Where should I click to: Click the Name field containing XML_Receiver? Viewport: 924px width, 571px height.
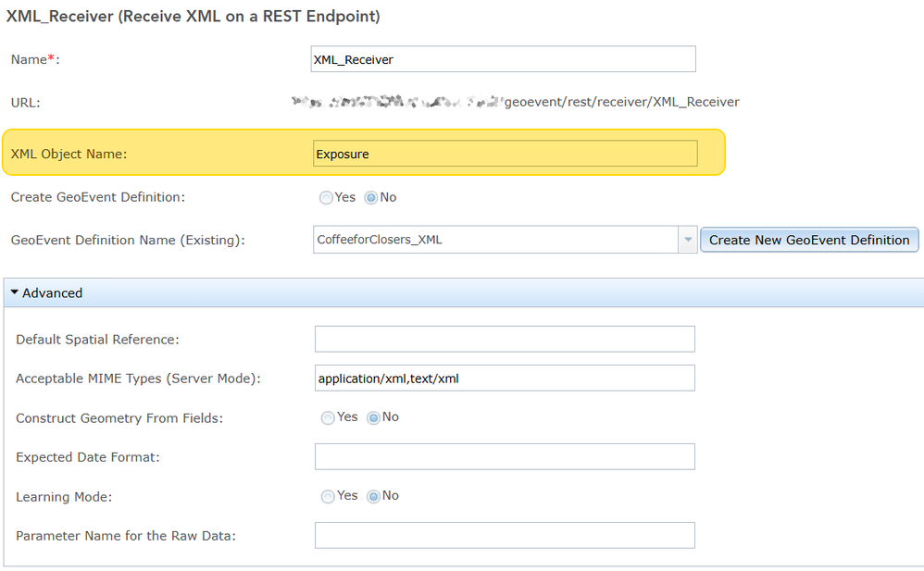[504, 59]
